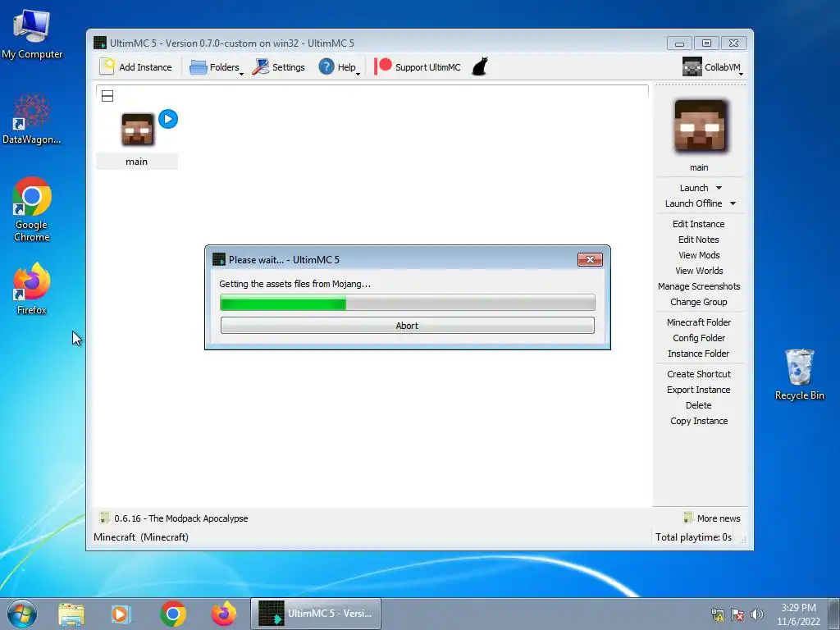Click the More news page icon
Viewport: 840px width, 630px height.
tap(688, 518)
